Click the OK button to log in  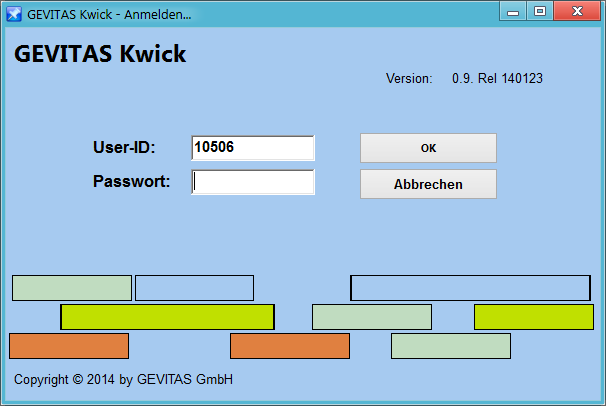[x=428, y=148]
